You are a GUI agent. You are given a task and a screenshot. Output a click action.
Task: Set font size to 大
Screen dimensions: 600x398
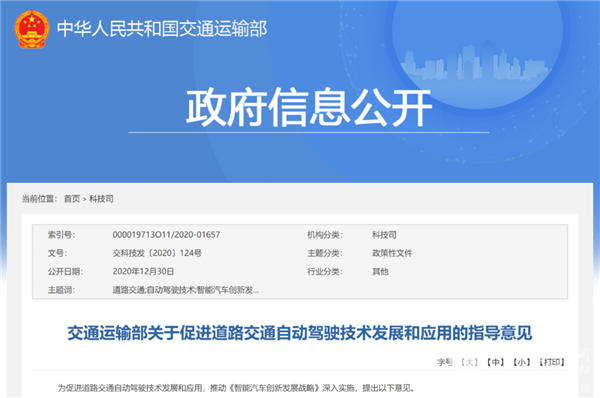click(x=470, y=362)
